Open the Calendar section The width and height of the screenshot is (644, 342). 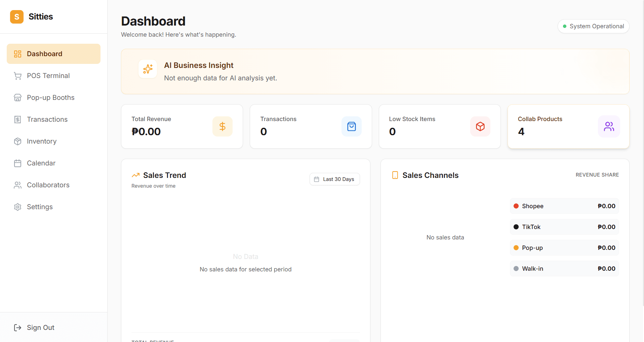[x=53, y=163]
